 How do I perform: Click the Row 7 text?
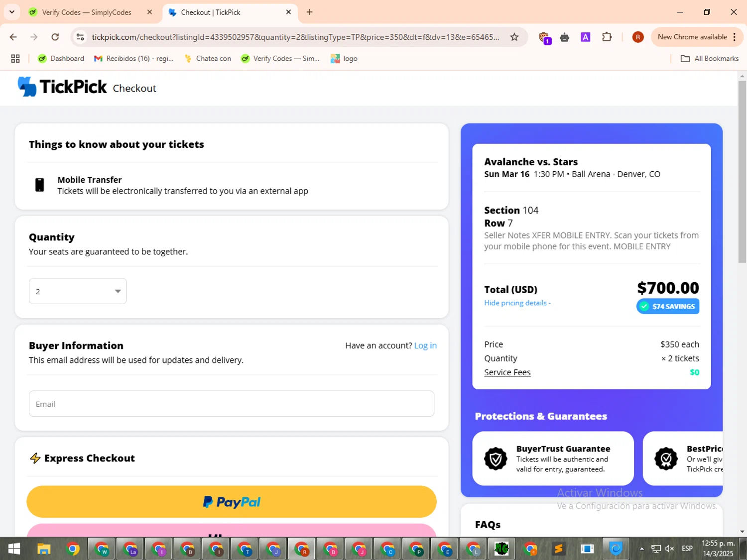(x=498, y=223)
